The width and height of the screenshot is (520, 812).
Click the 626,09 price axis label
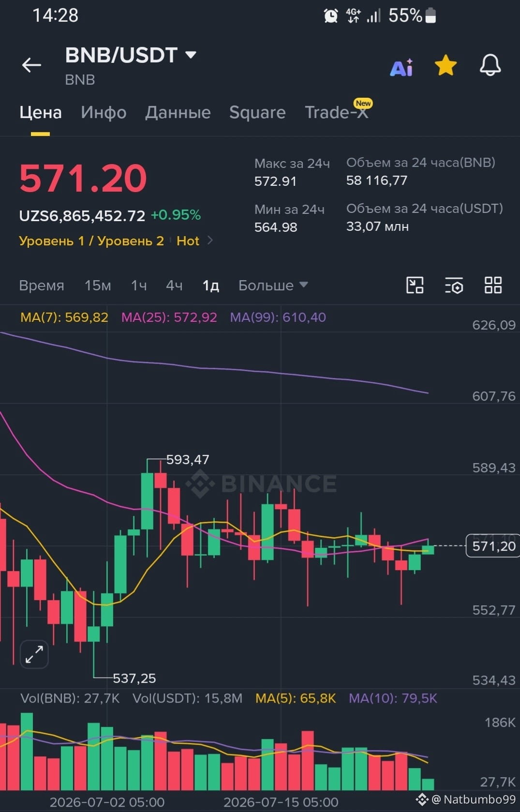coord(494,325)
